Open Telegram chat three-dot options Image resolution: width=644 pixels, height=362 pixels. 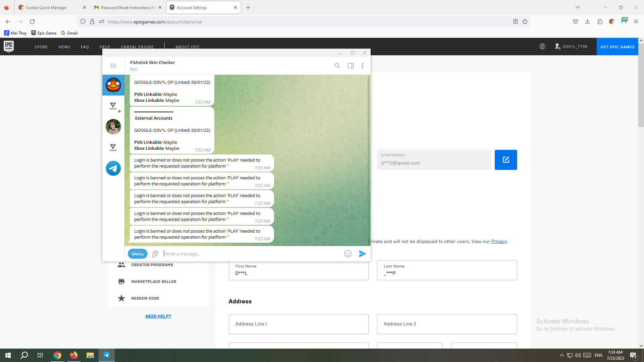363,66
